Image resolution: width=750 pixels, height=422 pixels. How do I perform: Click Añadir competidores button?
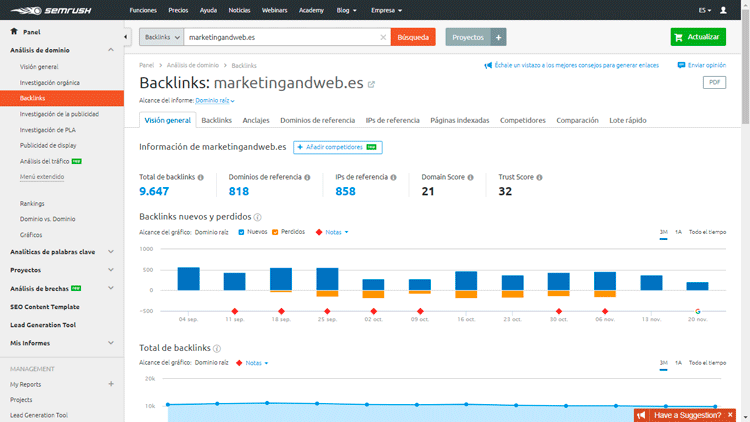pos(338,147)
